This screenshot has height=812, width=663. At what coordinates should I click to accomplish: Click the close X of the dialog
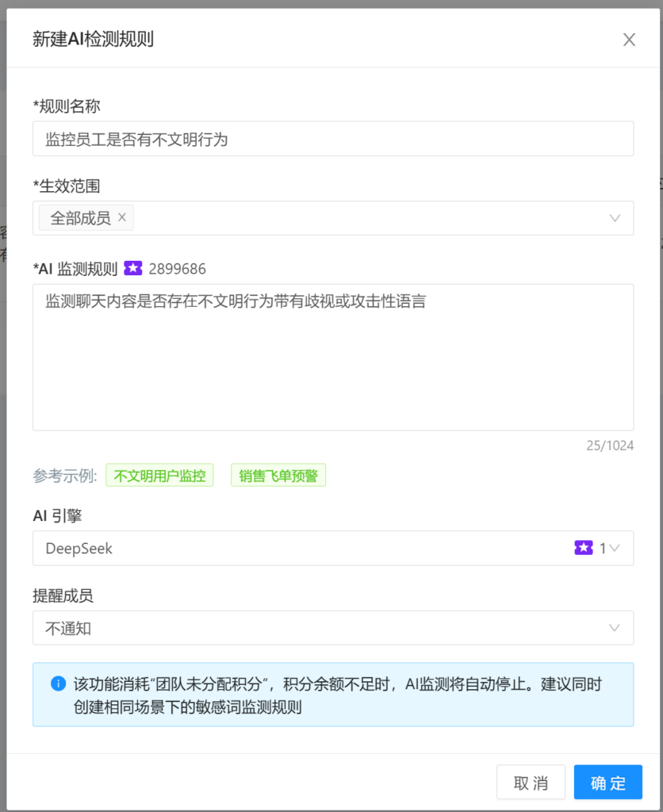629,39
